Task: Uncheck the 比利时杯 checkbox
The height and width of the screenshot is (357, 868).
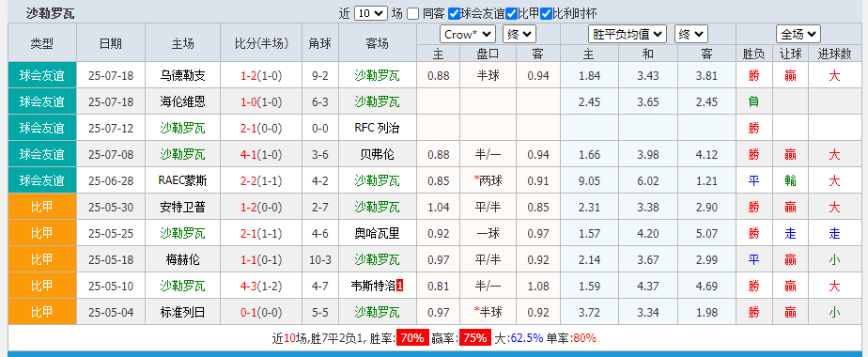Action: (x=546, y=14)
